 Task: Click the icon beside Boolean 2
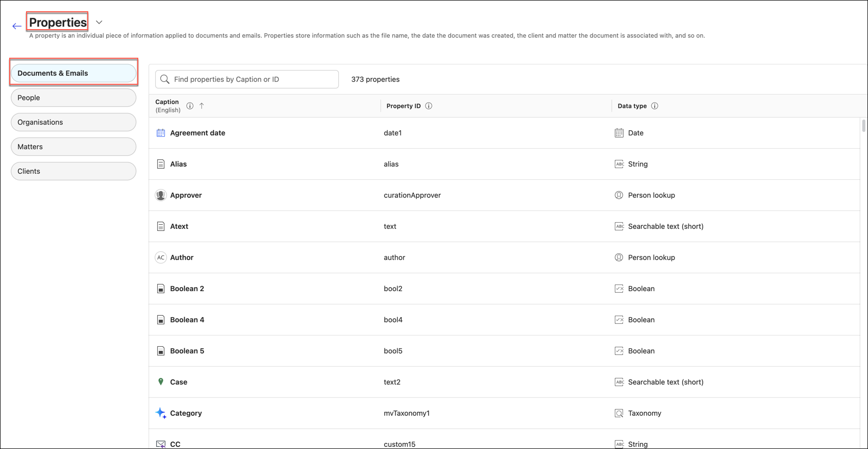(161, 289)
